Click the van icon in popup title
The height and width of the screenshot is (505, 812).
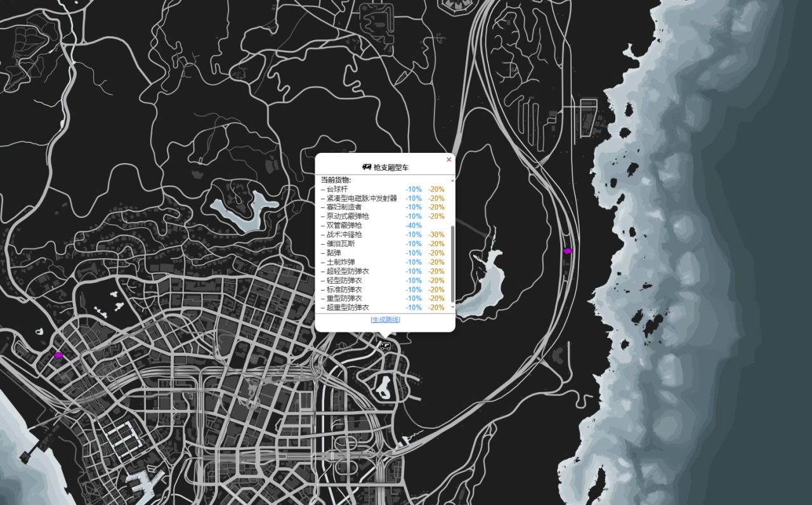[x=367, y=167]
